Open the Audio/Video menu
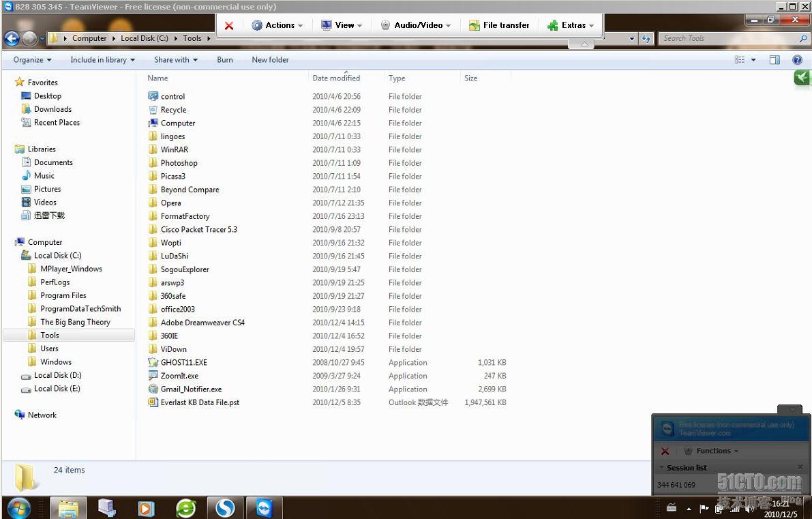The width and height of the screenshot is (812, 519). (416, 25)
